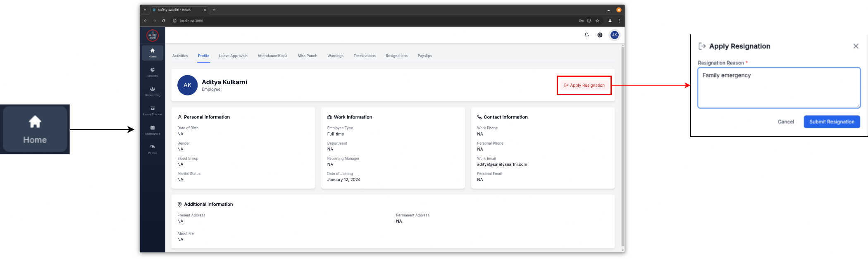
Task: Open Reports from the sidebar
Action: pos(153,72)
